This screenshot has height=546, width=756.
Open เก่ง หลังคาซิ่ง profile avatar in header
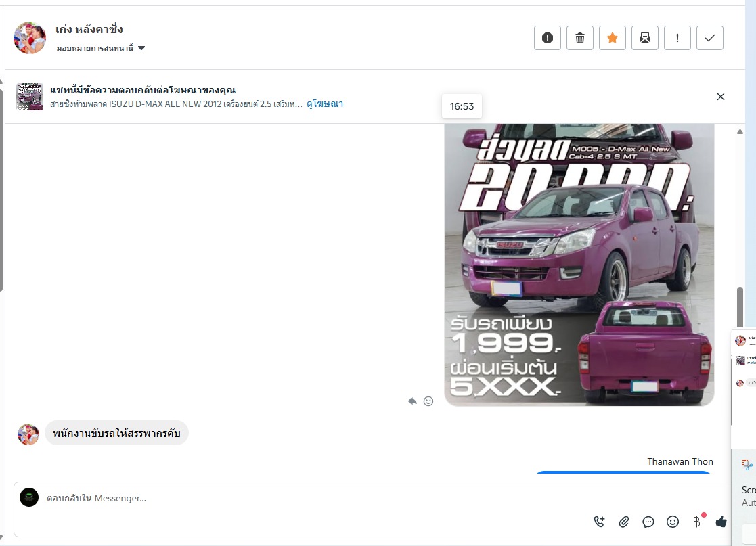pyautogui.click(x=29, y=38)
